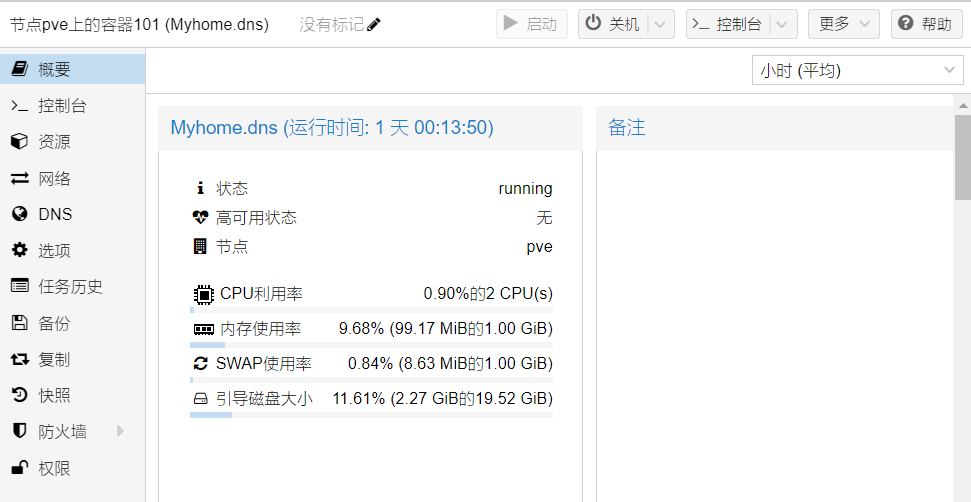Image resolution: width=971 pixels, height=502 pixels.
Task: Click the 引导磁盘大小 progress bar
Action: click(x=372, y=415)
